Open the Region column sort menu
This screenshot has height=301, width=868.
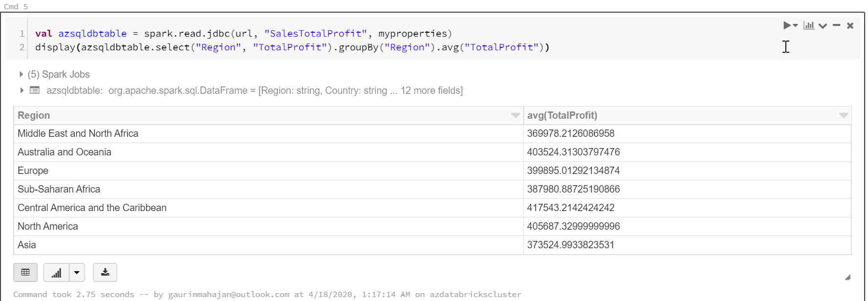(x=515, y=115)
